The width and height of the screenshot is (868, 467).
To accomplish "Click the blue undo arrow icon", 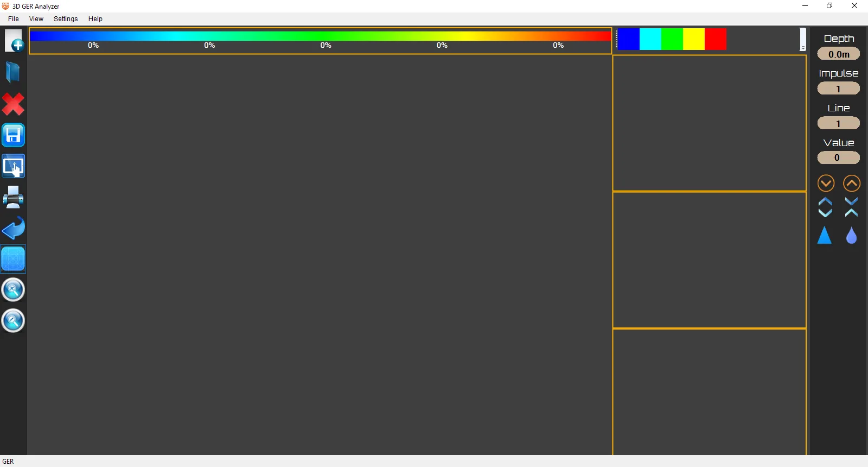I will point(13,228).
